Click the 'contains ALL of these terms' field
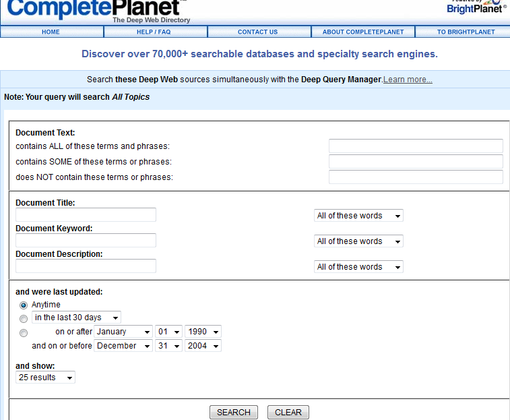This screenshot has height=420, width=510. pos(416,146)
